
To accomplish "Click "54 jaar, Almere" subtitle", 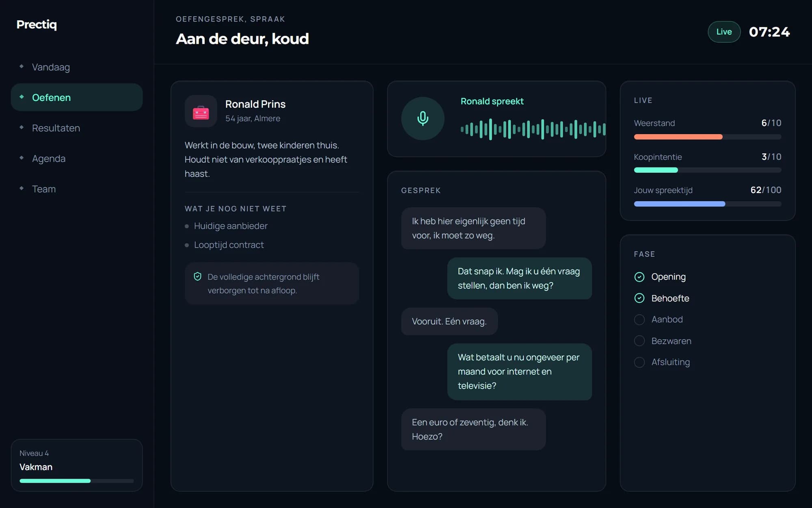I will pyautogui.click(x=253, y=118).
